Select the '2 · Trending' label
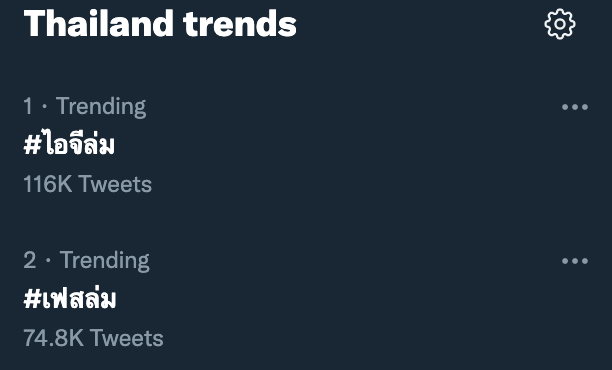Image resolution: width=612 pixels, height=370 pixels. pos(86,260)
